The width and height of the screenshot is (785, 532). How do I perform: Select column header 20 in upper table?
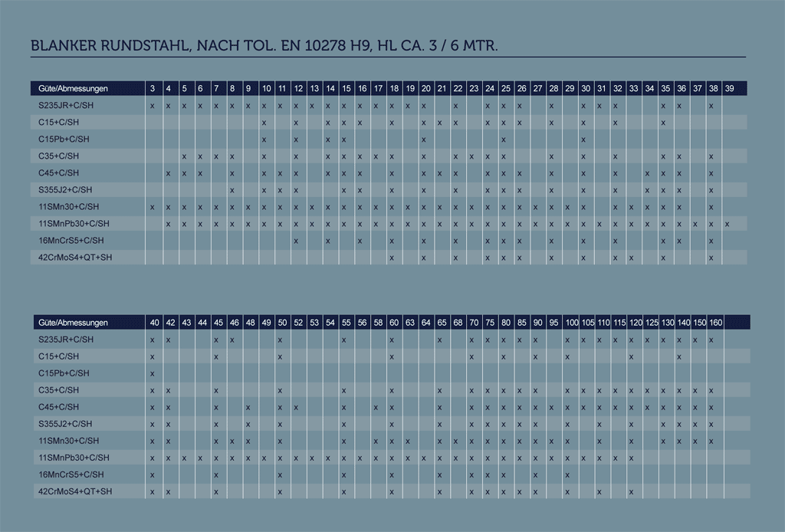425,89
